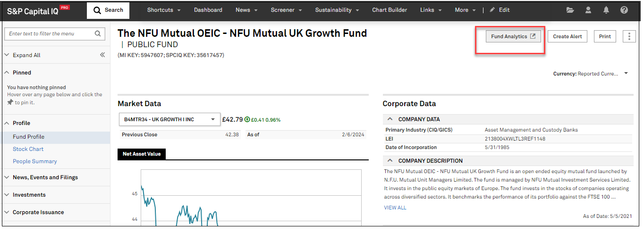Expand the Investments section
Viewport: 644px width, 233px height.
29,195
